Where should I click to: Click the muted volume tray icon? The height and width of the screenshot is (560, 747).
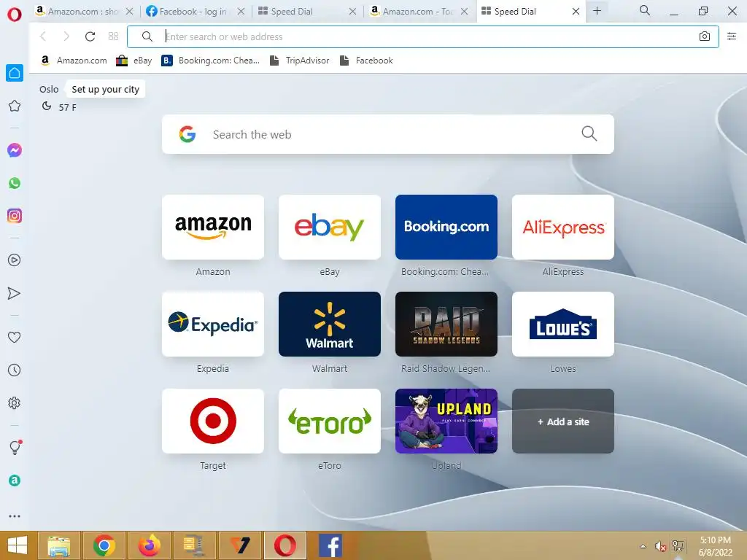[660, 546]
